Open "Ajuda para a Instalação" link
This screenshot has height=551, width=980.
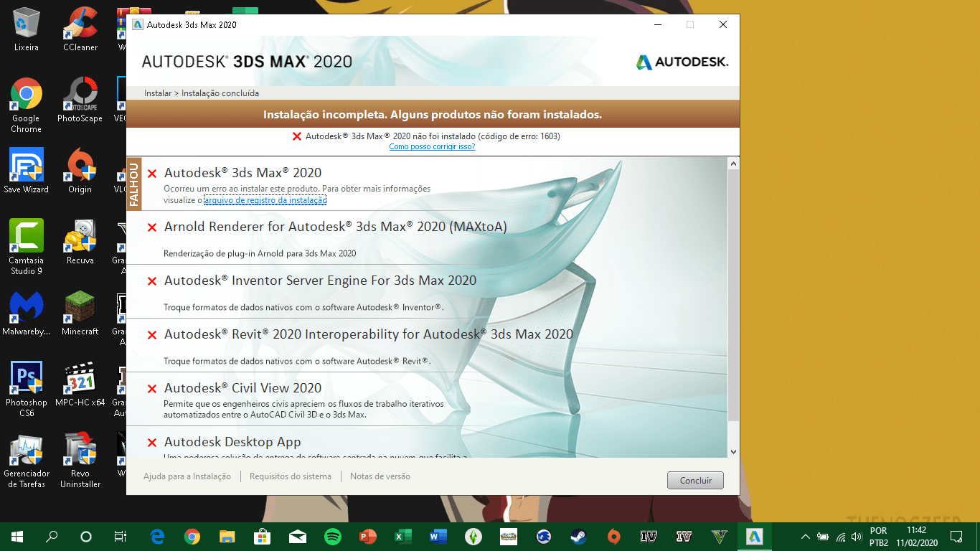(x=187, y=476)
